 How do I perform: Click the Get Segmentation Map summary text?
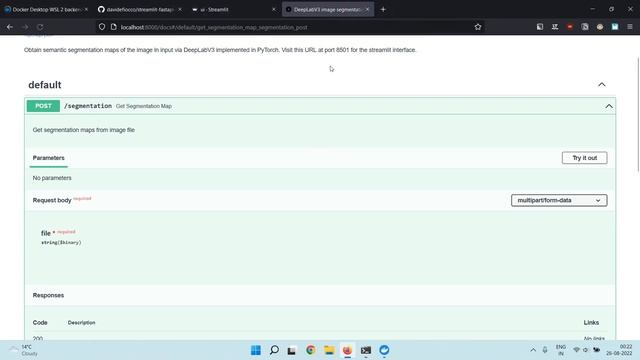coord(144,106)
